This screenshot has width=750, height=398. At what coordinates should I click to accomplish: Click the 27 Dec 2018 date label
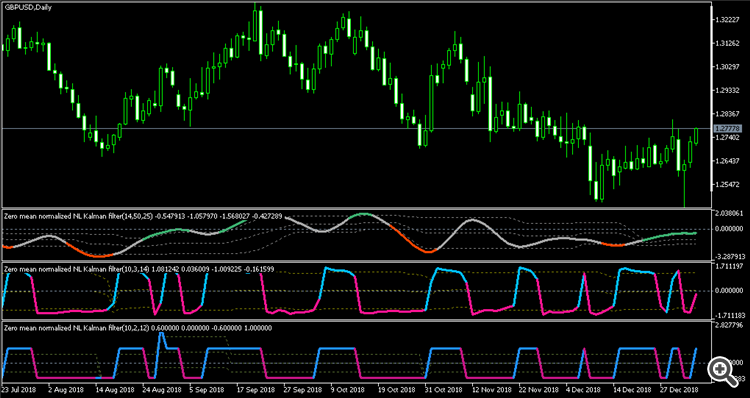point(678,390)
